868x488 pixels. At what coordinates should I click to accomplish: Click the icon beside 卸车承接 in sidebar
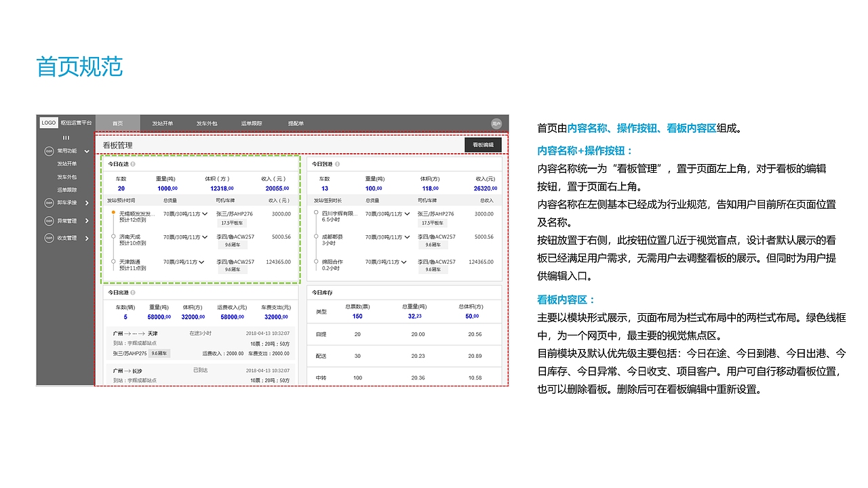tap(48, 202)
